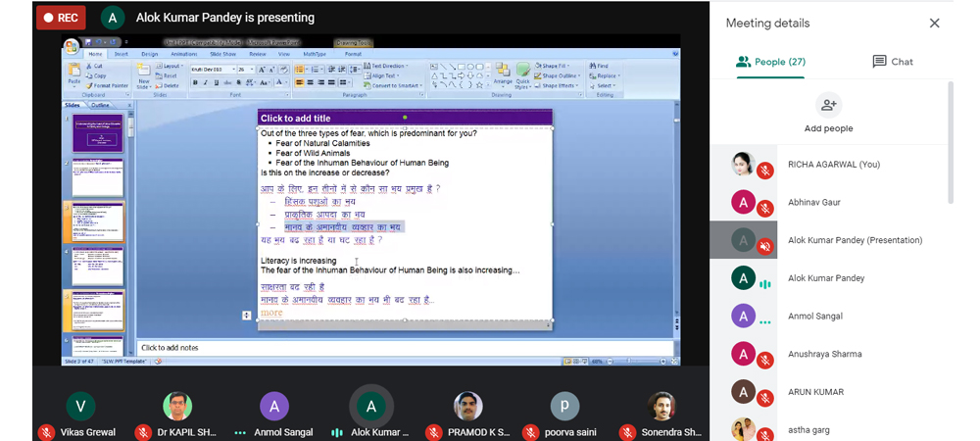This screenshot has height=441, width=980.
Task: Open the People (27) tab
Action: pos(770,62)
